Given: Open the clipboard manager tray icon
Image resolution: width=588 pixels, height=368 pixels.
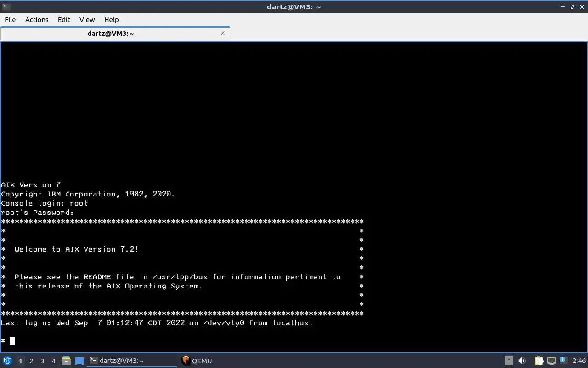Looking at the screenshot, I should click(x=539, y=361).
